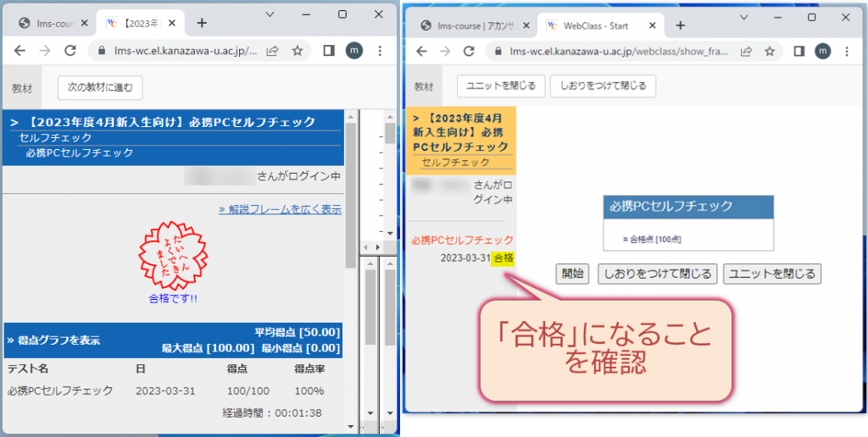
Task: Click the lock icon in left window address bar
Action: 102,51
